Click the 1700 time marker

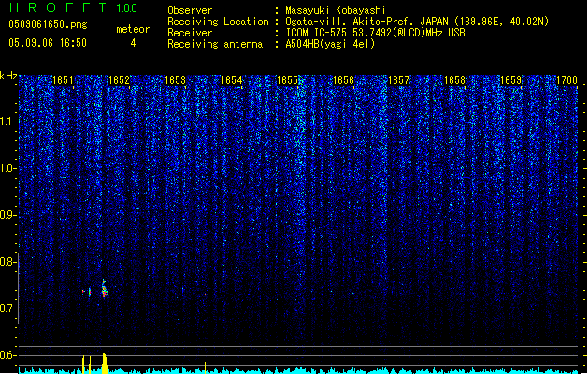coord(567,79)
